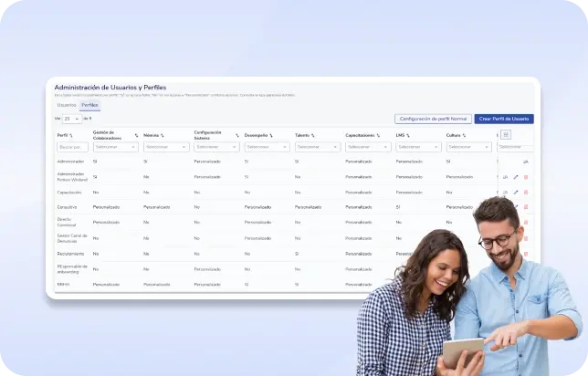Delete the Capacitación profile
Viewport: 588px width, 376px height.
[526, 193]
